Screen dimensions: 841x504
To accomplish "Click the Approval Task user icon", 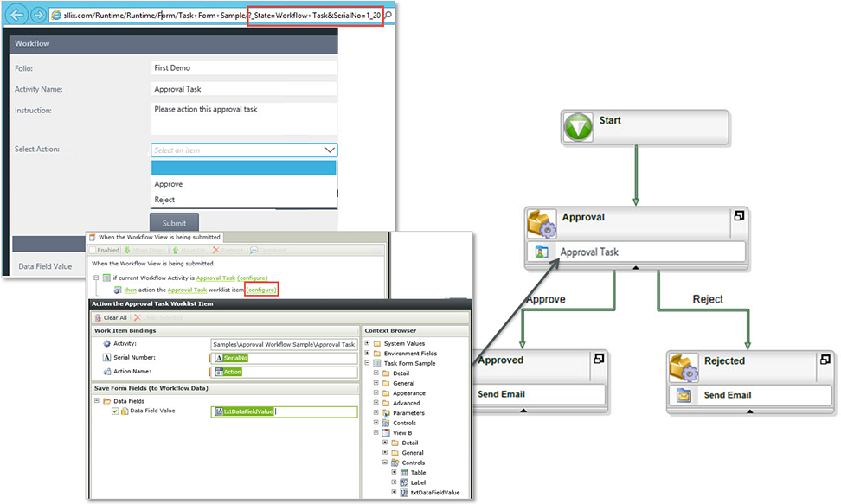I will 542,252.
